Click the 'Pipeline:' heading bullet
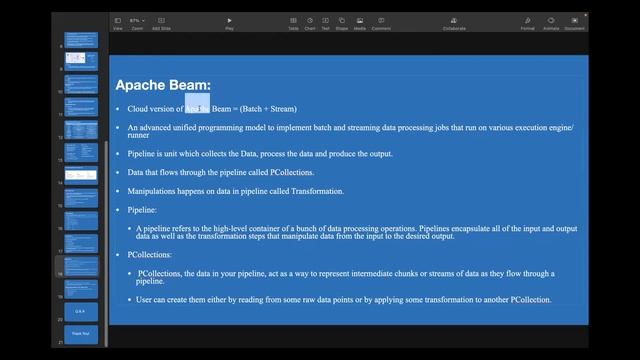 pos(142,210)
